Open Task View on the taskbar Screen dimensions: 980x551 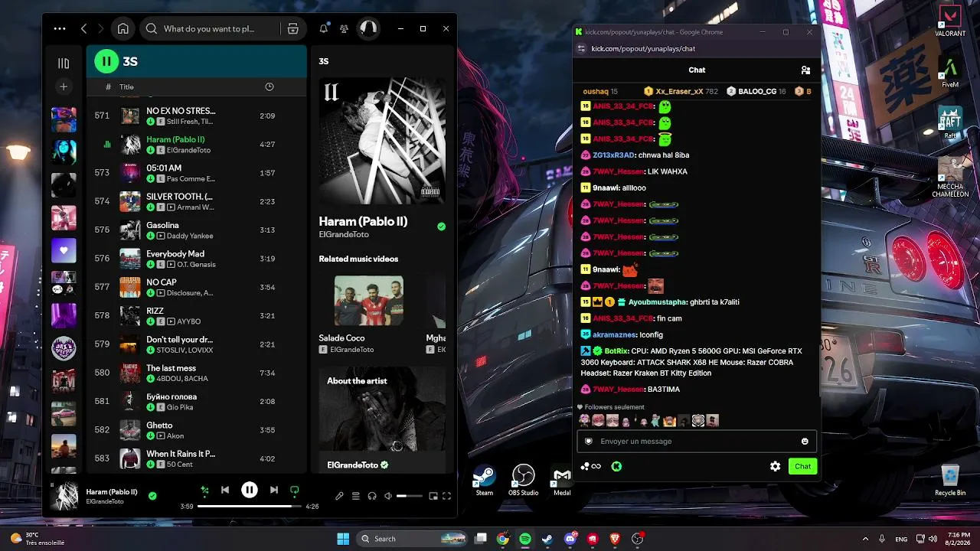480,539
